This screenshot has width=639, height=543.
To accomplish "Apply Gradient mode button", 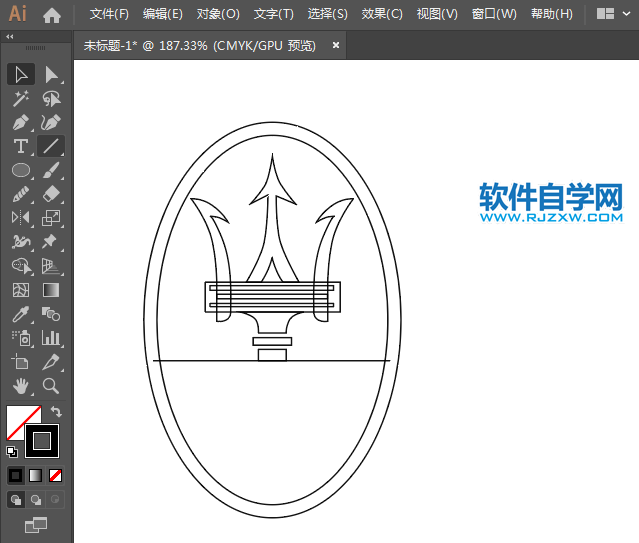I will point(35,475).
